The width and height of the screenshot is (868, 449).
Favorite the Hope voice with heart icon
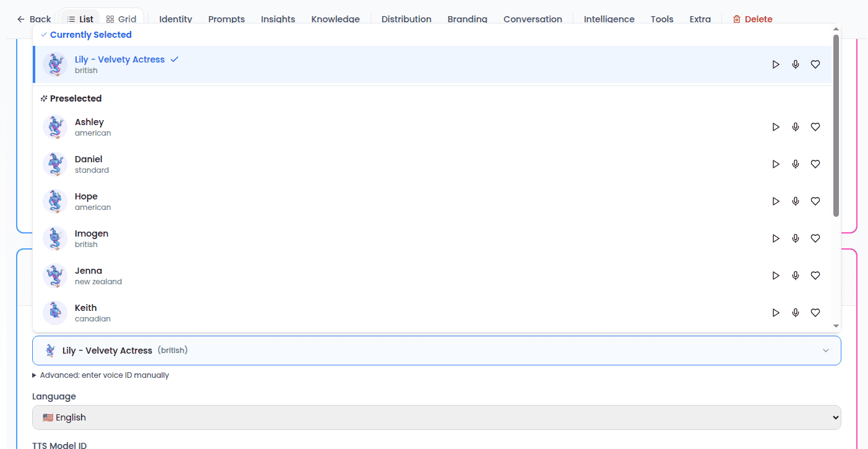point(815,201)
